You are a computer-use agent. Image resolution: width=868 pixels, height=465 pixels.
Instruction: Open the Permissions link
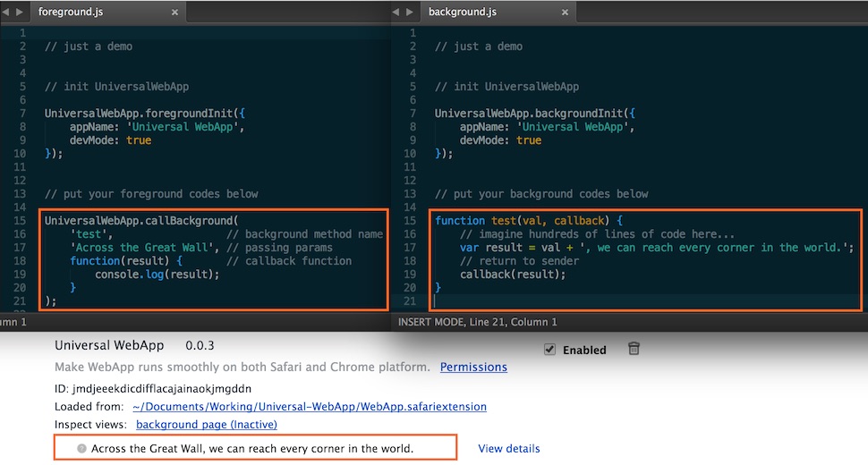click(473, 368)
